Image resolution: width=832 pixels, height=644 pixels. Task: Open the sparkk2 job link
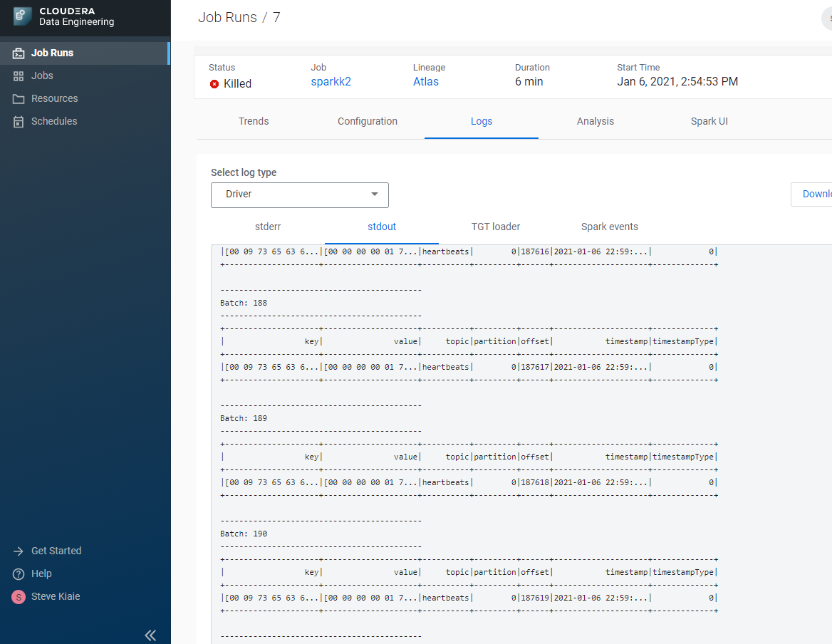(x=331, y=82)
